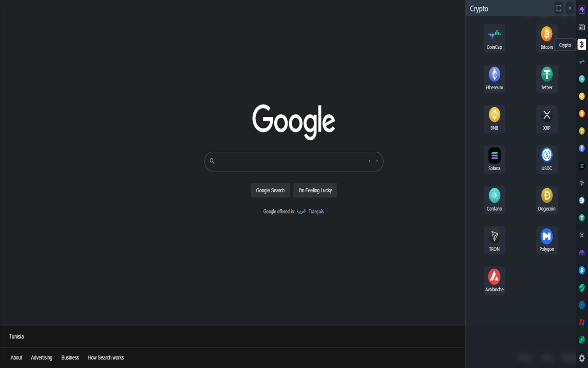
Task: Click the blue-green market chart sidebar icon
Action: 582,62
